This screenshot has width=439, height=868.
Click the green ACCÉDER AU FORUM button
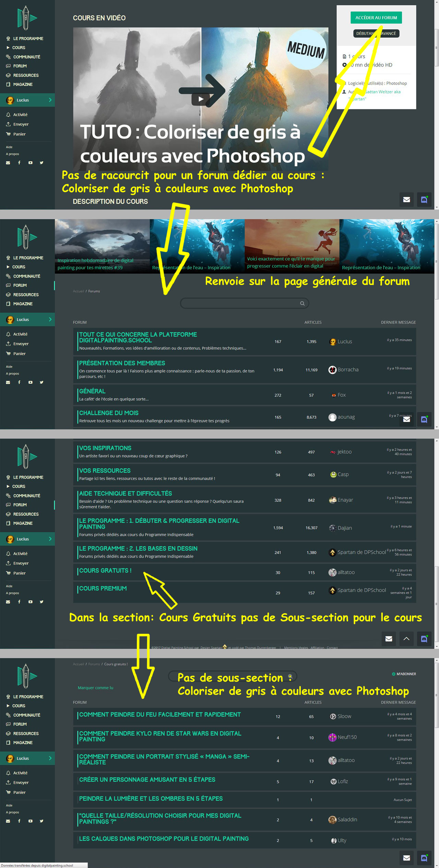click(x=376, y=17)
